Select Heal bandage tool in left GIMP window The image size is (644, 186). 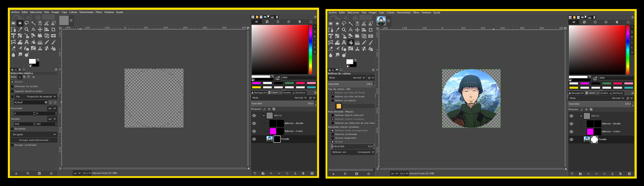point(47,48)
